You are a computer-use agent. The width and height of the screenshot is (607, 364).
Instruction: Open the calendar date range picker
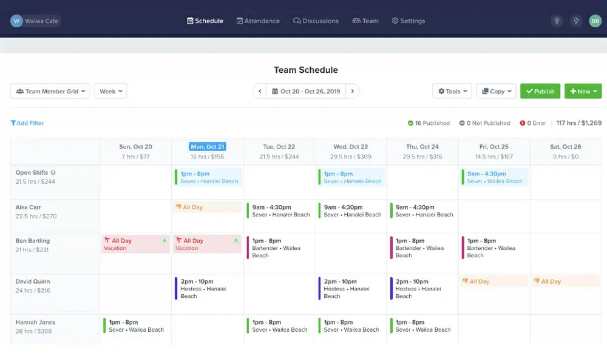click(x=306, y=91)
